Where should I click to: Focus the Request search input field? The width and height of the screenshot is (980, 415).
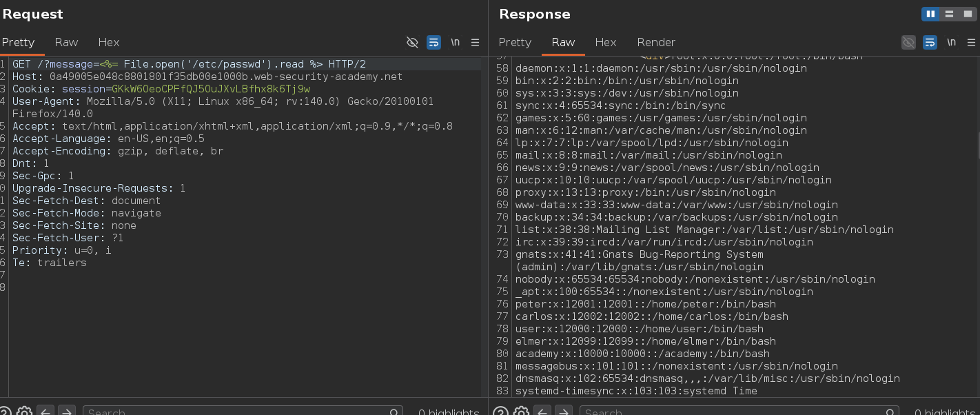coord(243,412)
